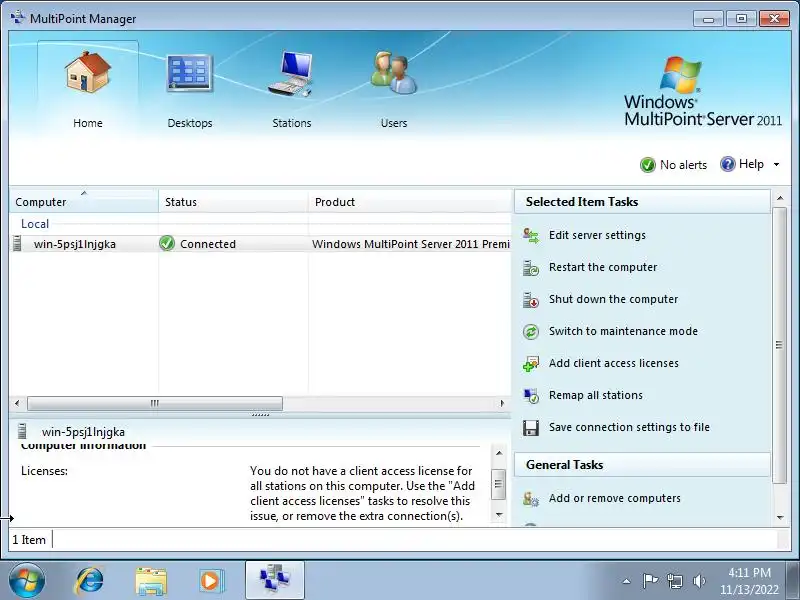Click the Add client access licenses icon

(531, 364)
